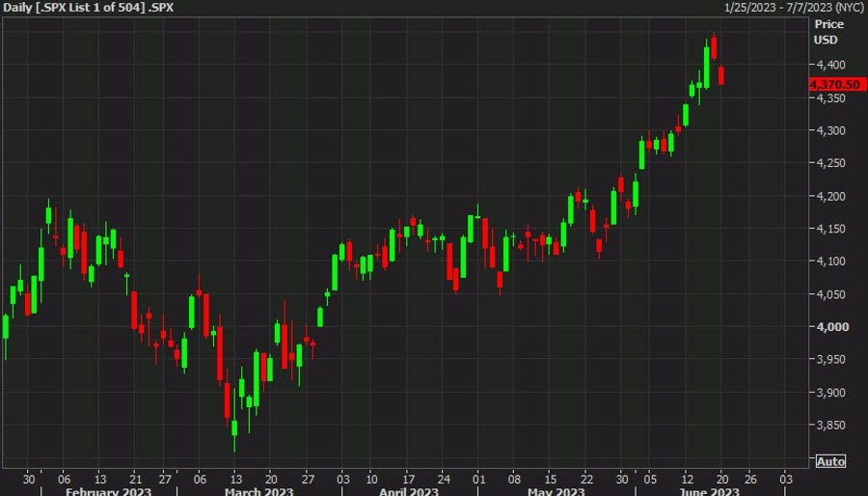
Task: Click the 4,200 price axis label
Action: (x=829, y=196)
